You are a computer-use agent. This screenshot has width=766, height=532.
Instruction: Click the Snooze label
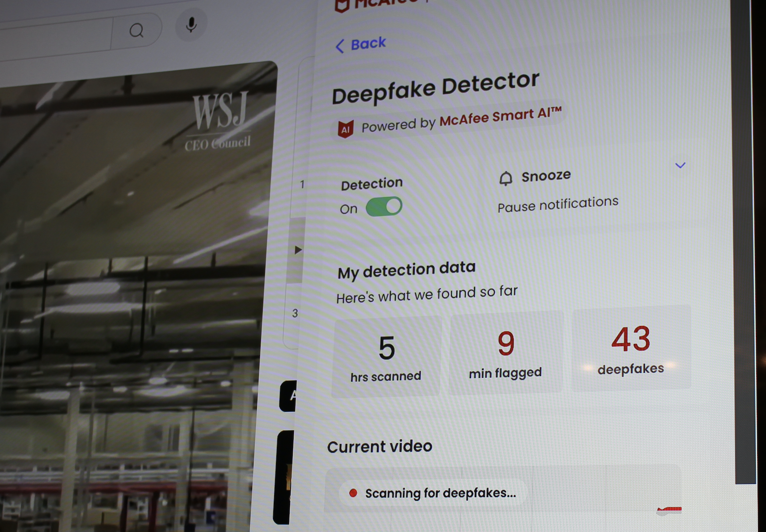coord(546,176)
